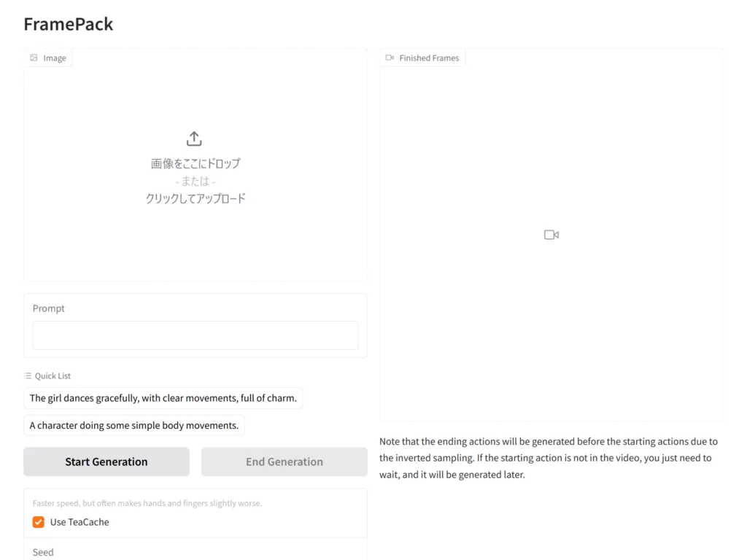Viewport: 747px width, 560px height.
Task: Click the "Image" label text
Action: pos(55,58)
